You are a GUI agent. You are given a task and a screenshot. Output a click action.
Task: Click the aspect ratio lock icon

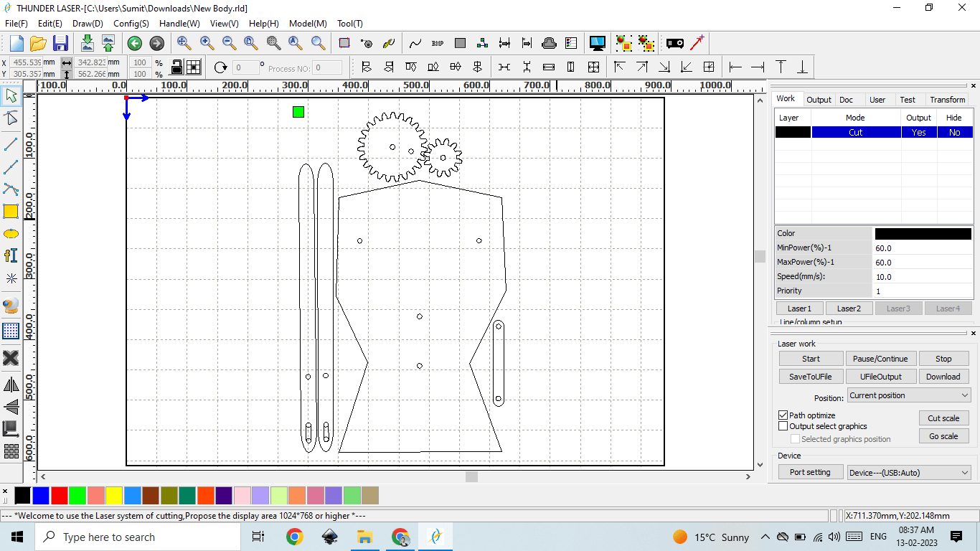tap(176, 67)
